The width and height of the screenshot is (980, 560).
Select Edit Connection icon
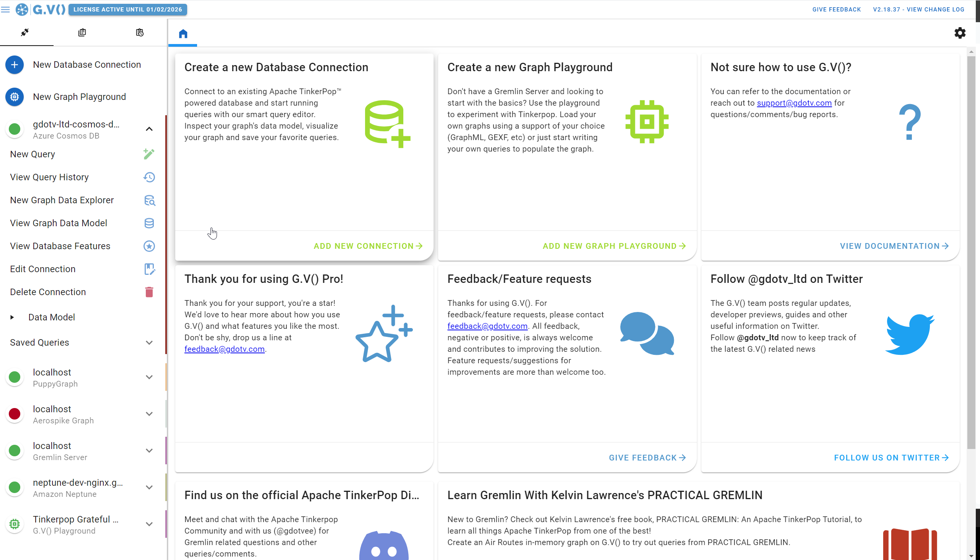149,269
